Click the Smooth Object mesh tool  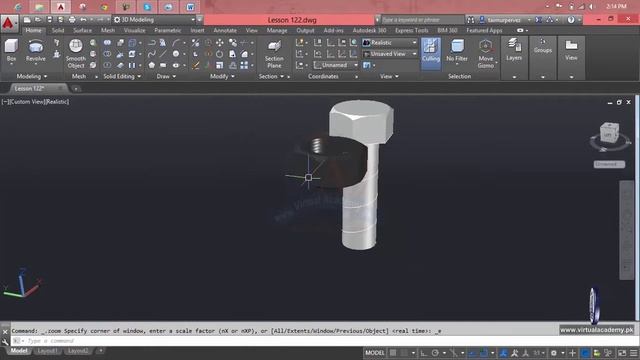(76, 53)
